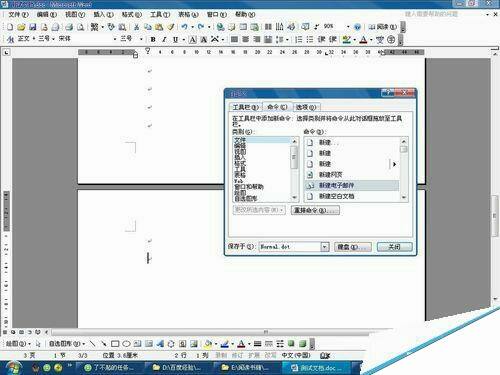
Task: Click the Undo arrow icon
Action: click(x=184, y=27)
